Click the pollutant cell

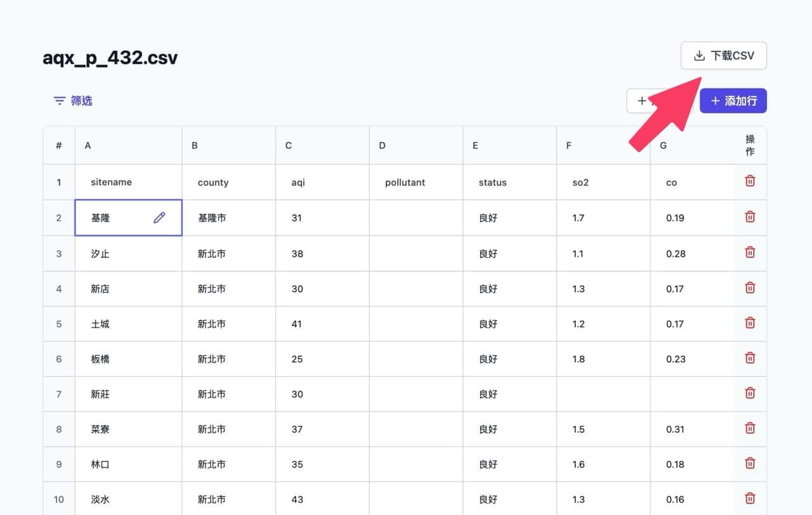[416, 182]
